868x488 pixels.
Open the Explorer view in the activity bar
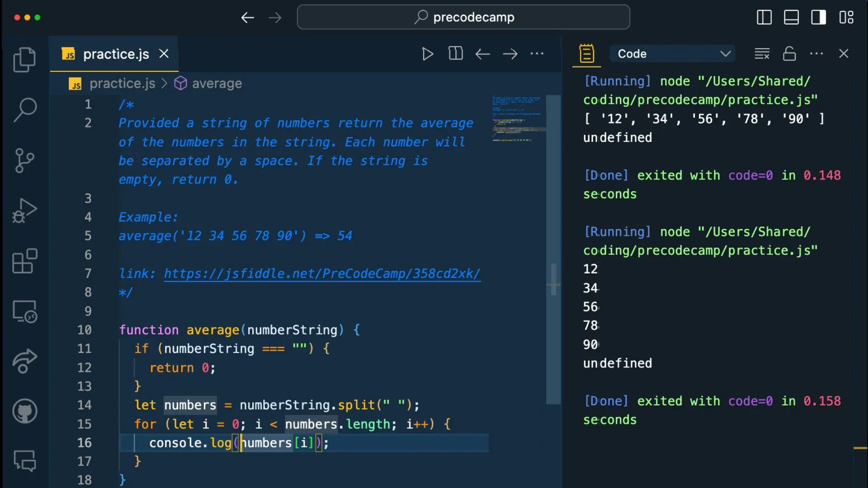point(24,59)
